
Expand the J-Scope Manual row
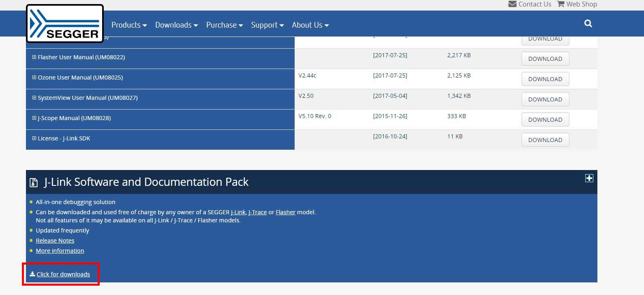click(34, 118)
